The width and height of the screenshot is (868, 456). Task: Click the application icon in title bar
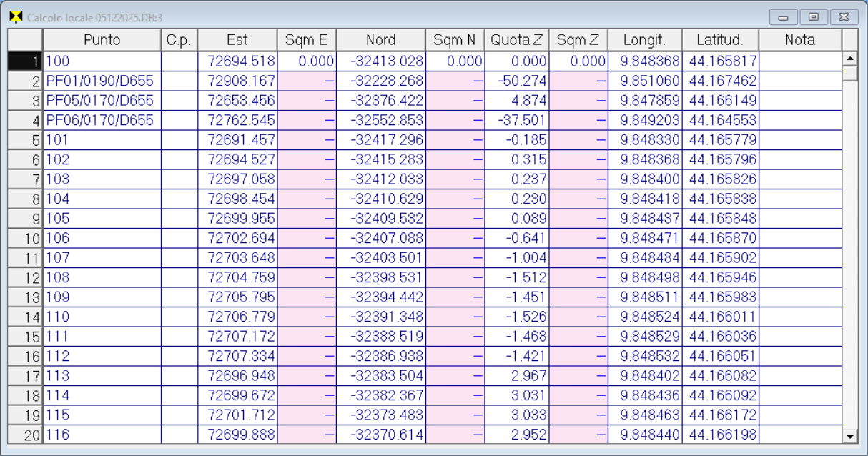[x=16, y=17]
